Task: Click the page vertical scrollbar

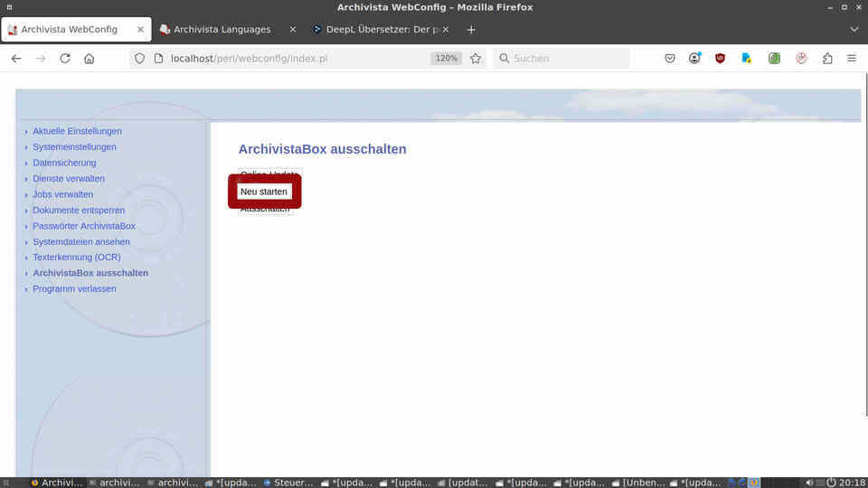Action: 865,243
